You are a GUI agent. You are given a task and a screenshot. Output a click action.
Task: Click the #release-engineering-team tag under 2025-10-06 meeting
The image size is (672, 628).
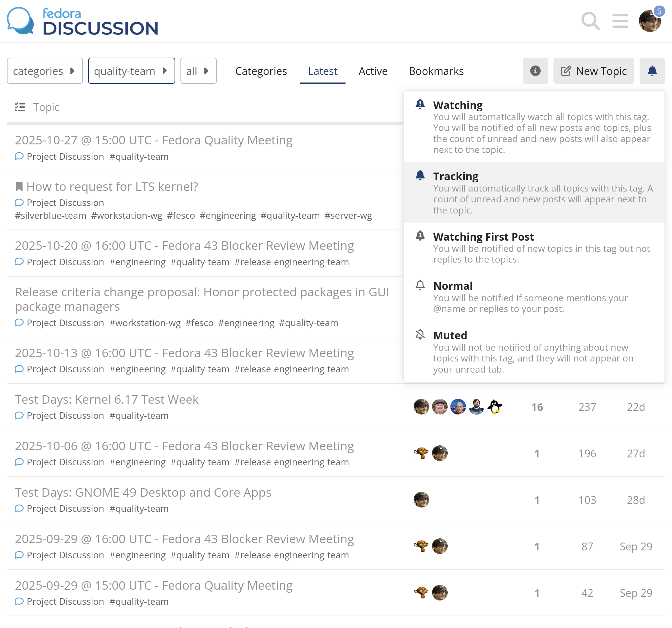tap(291, 462)
